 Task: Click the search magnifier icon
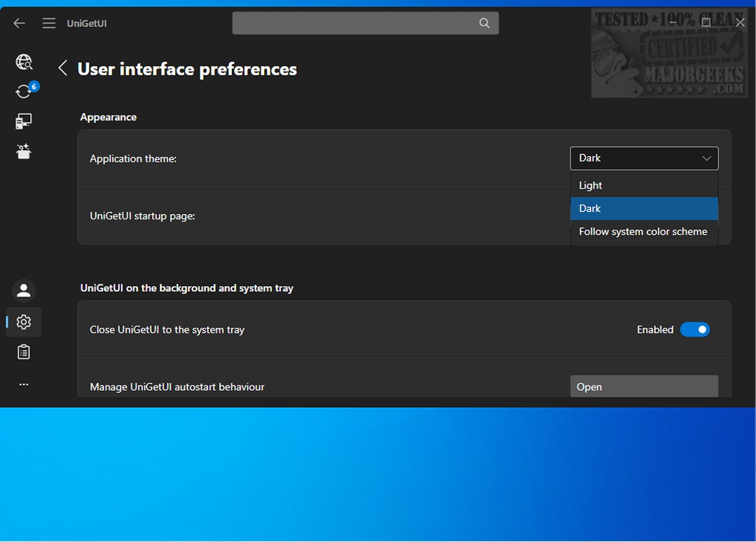coord(484,23)
